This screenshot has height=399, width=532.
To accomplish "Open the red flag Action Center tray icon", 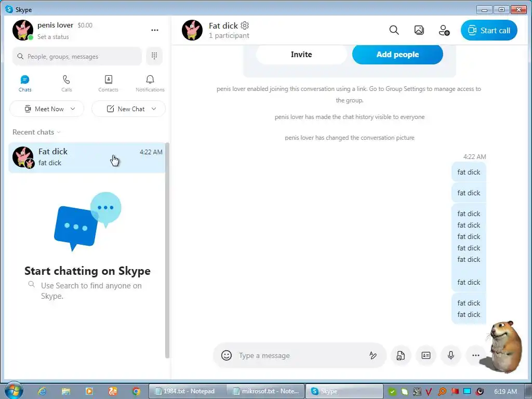I will pyautogui.click(x=455, y=392).
